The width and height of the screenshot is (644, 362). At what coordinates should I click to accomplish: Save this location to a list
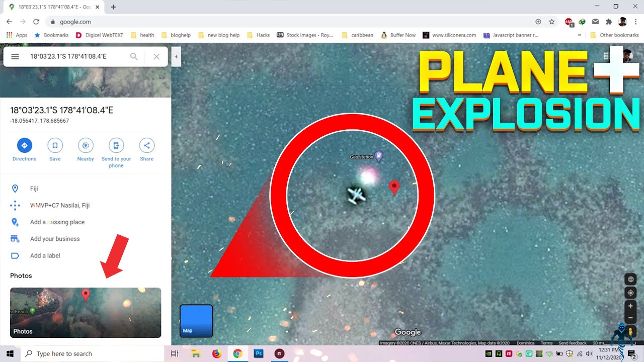(x=55, y=150)
